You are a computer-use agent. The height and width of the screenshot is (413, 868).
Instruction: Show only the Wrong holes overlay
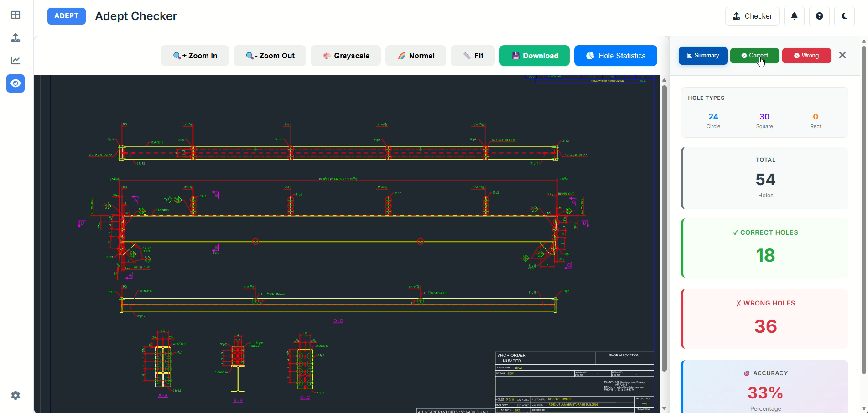806,55
